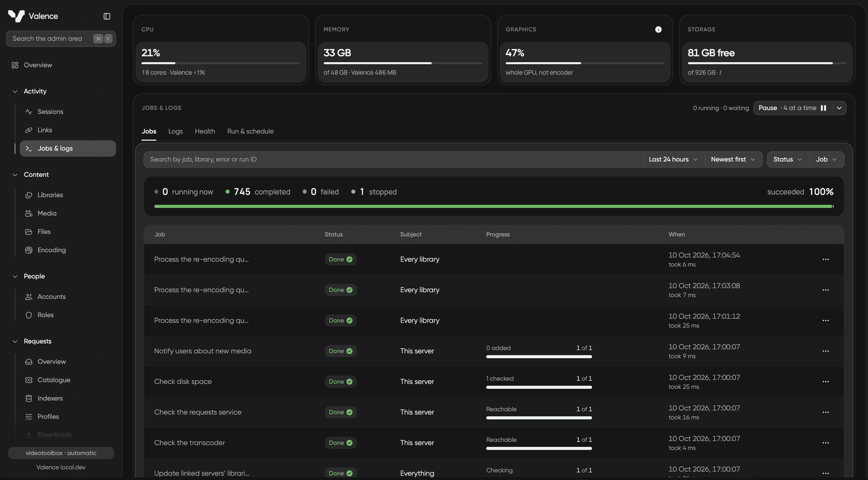
Task: Select Jobs & logs terminal icon
Action: (x=29, y=149)
